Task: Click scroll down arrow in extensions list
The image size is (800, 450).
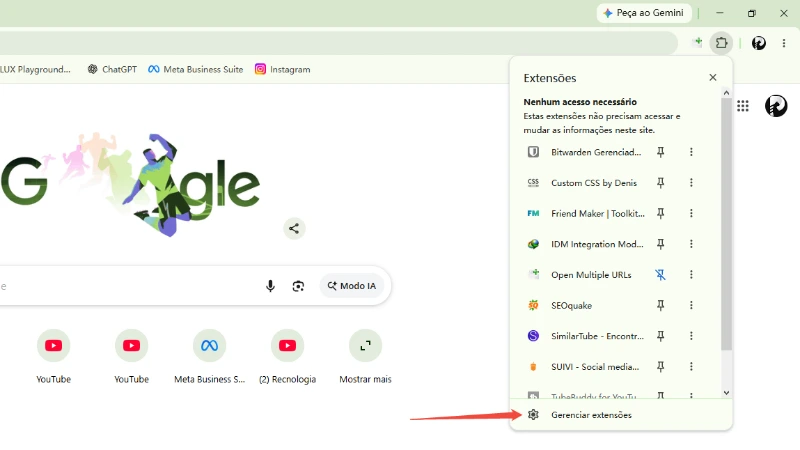Action: click(x=727, y=393)
